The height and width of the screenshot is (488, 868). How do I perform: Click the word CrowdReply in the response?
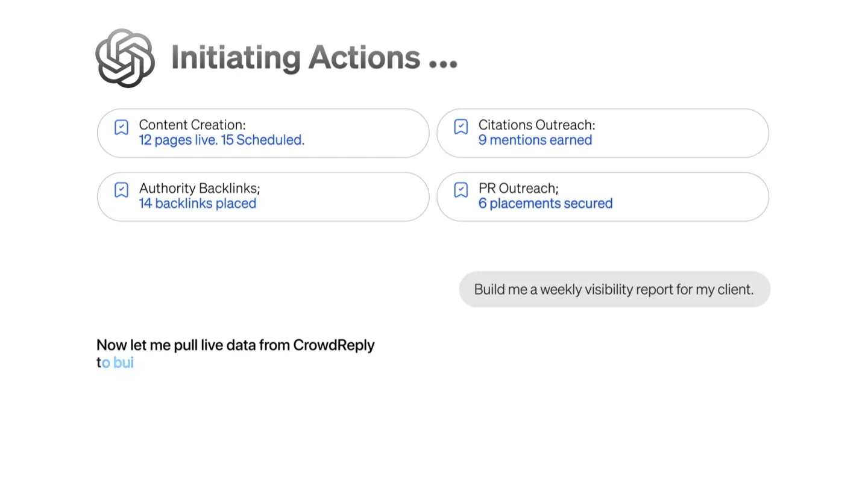[334, 345]
